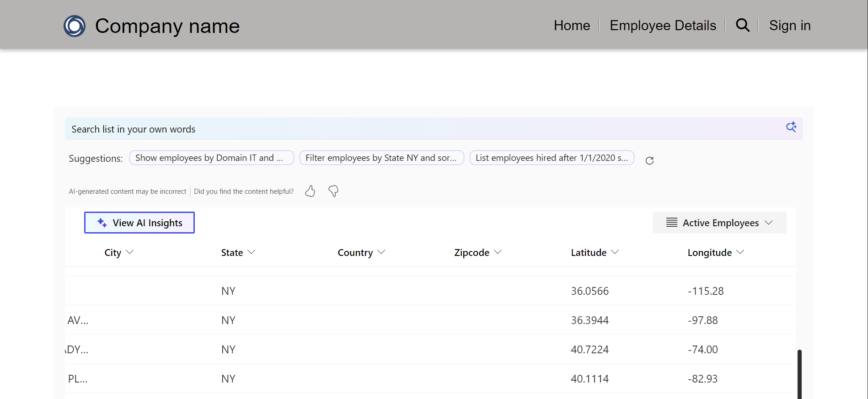Click longitude value -74.00
This screenshot has width=868, height=399.
(x=702, y=350)
